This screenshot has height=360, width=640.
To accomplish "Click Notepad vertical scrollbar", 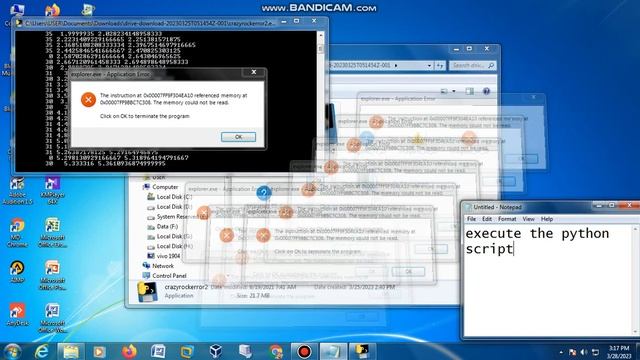I will click(636, 280).
